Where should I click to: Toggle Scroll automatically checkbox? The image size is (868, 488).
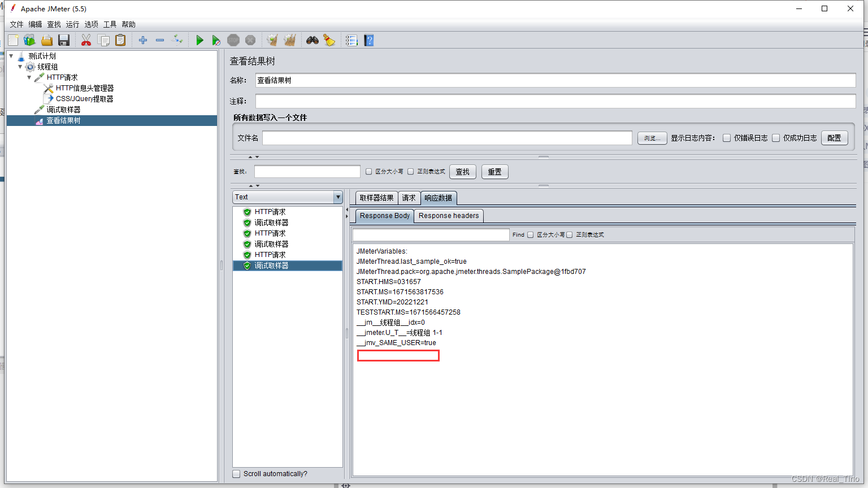coord(237,474)
